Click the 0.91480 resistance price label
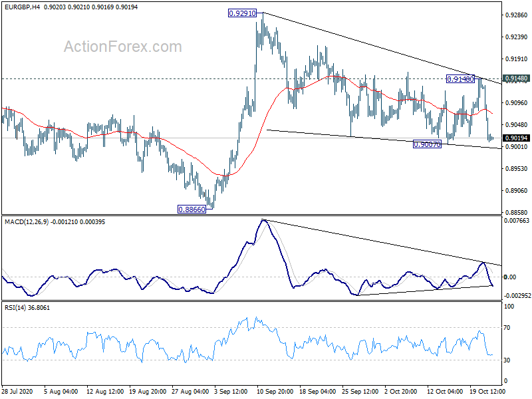Viewport: 532px width, 399px height. point(460,79)
